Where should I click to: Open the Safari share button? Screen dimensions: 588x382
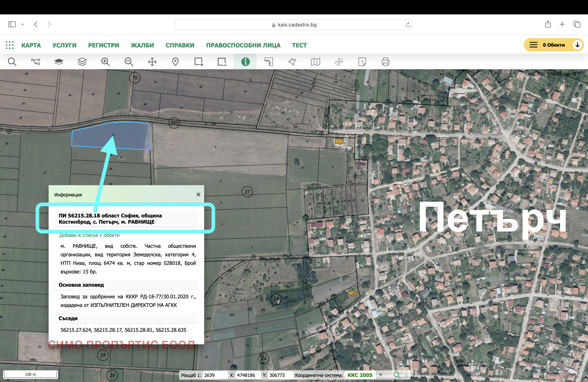pyautogui.click(x=548, y=24)
